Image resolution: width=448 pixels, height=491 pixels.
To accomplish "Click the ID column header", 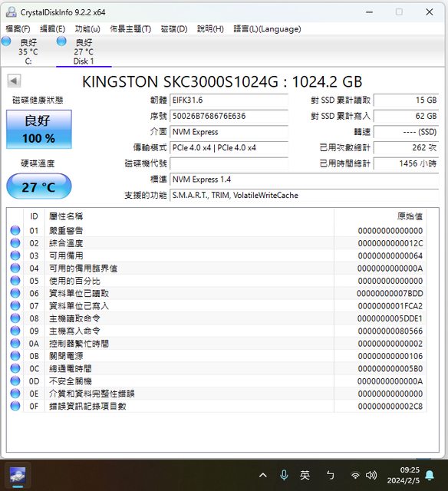I will click(x=34, y=216).
